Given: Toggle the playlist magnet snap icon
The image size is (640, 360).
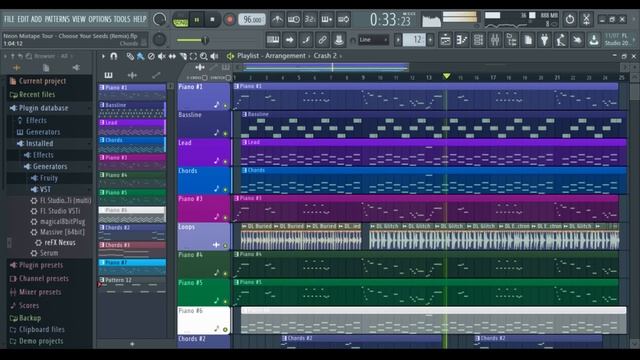Looking at the screenshot, I should [113, 56].
